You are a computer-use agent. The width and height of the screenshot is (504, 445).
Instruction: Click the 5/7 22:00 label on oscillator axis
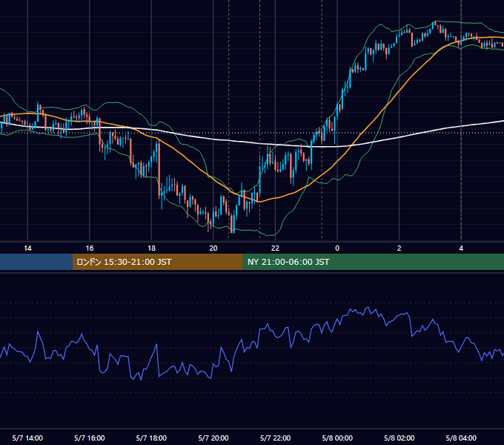click(275, 438)
